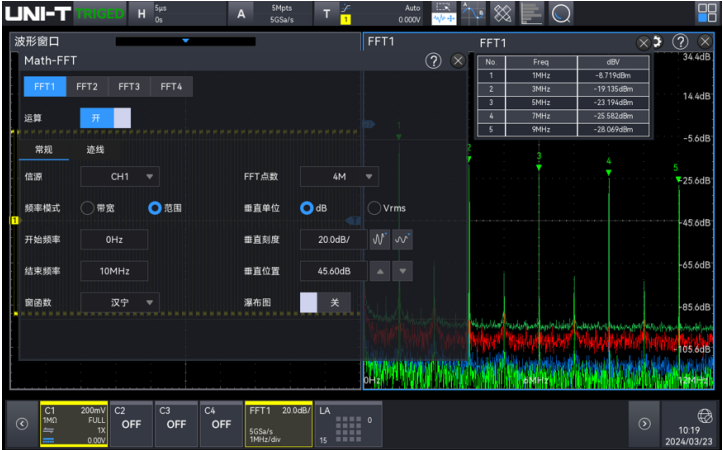
Task: Toggle the 运算 operation switch
Action: coord(106,117)
